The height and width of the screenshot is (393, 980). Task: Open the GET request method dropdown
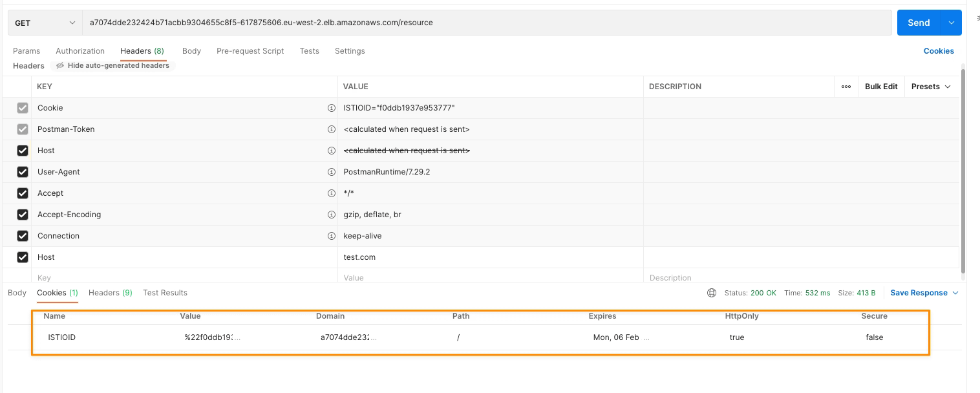pyautogui.click(x=43, y=22)
